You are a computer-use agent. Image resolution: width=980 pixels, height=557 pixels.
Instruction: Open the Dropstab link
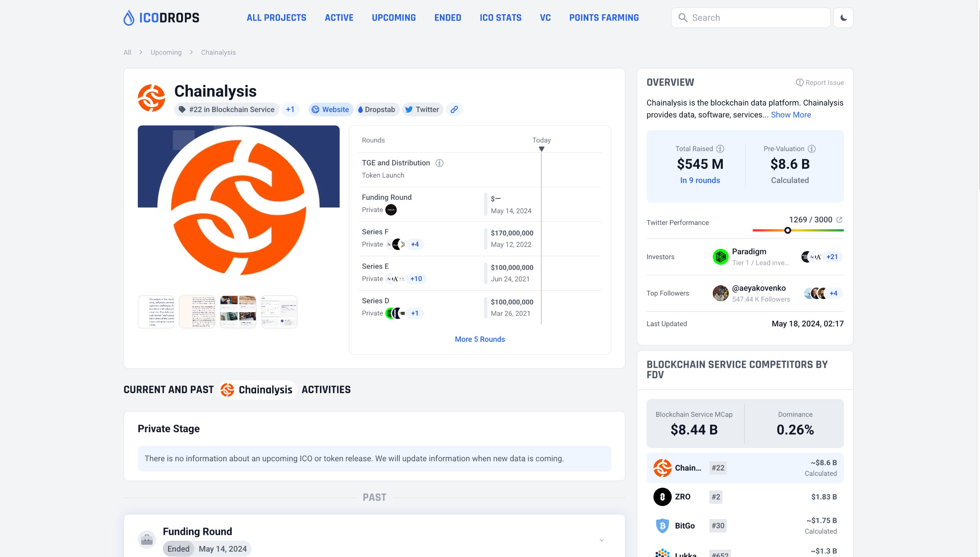[x=377, y=109]
